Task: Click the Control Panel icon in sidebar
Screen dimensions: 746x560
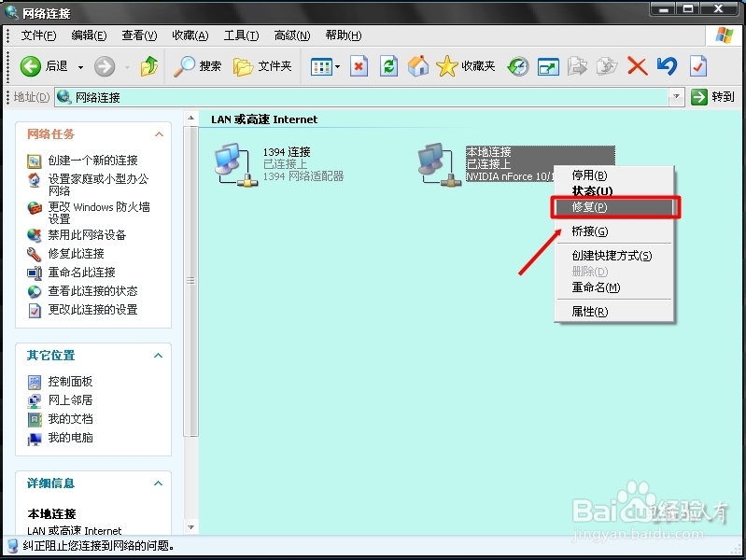Action: 35,382
